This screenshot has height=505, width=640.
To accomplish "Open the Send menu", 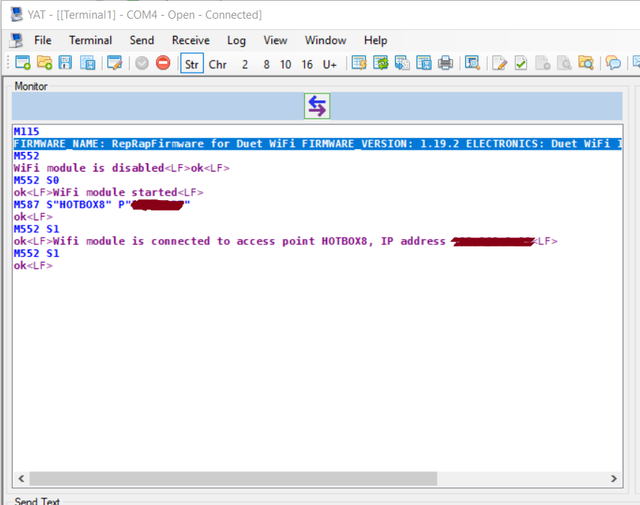I will (x=142, y=40).
